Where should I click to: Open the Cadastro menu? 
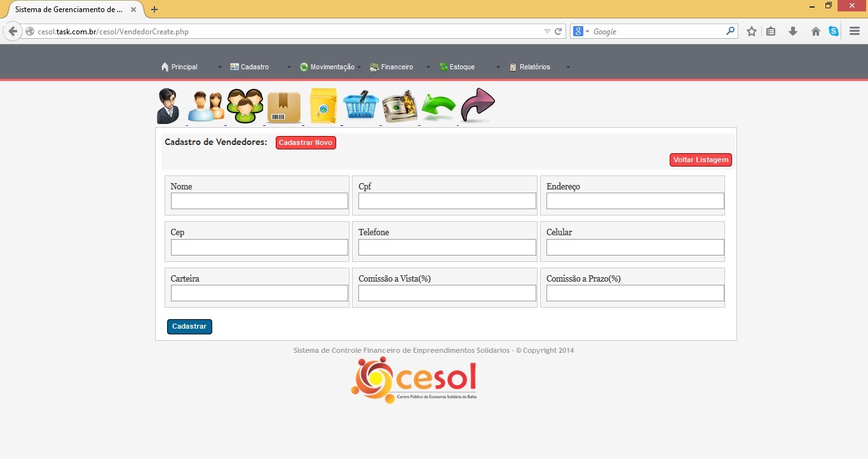pos(254,67)
